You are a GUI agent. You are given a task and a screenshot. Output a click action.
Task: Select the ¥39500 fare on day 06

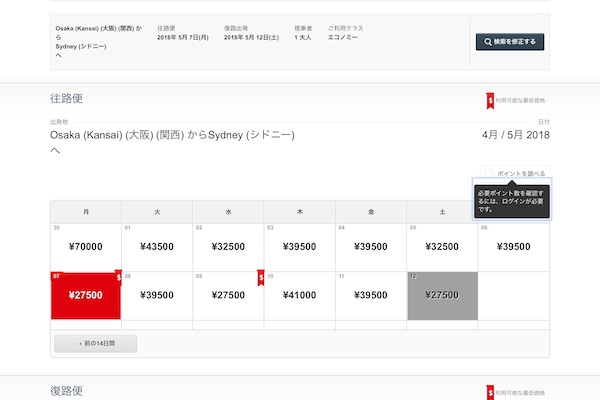point(514,247)
